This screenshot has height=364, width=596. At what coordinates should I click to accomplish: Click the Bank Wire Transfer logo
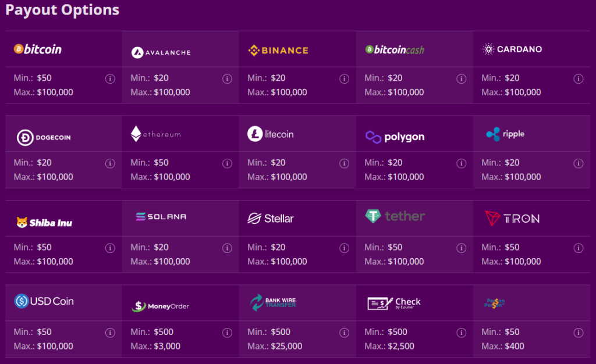(x=272, y=302)
